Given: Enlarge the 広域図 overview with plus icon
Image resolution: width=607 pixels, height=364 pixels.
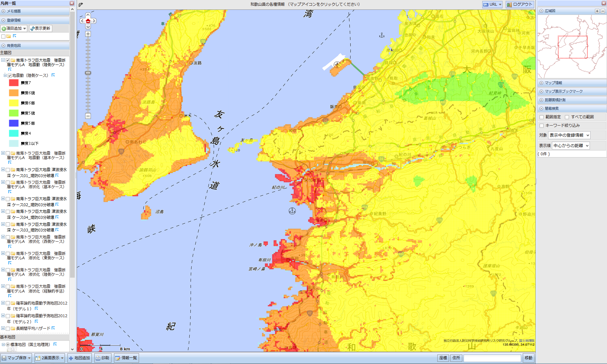Looking at the screenshot, I should point(597,11).
